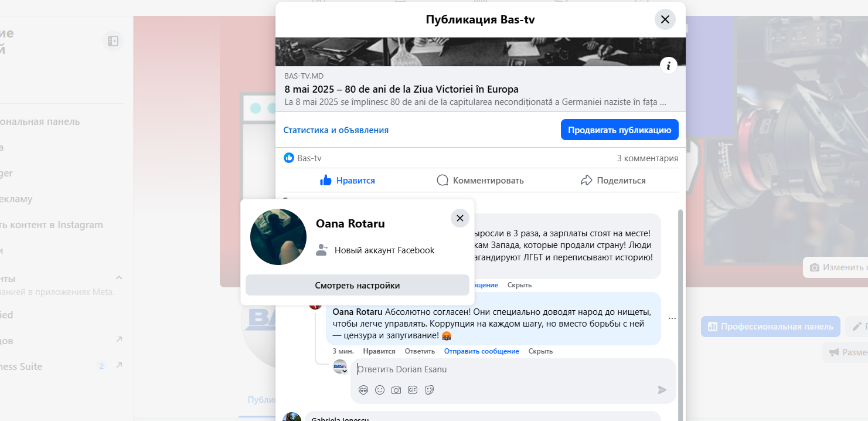
Task: Click the pencil edit button on page
Action: click(857, 327)
